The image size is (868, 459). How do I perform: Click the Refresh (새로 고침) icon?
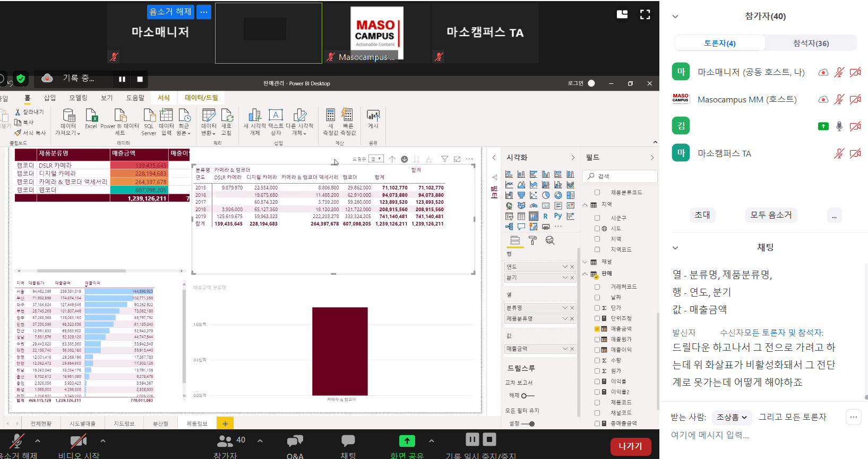[227, 122]
